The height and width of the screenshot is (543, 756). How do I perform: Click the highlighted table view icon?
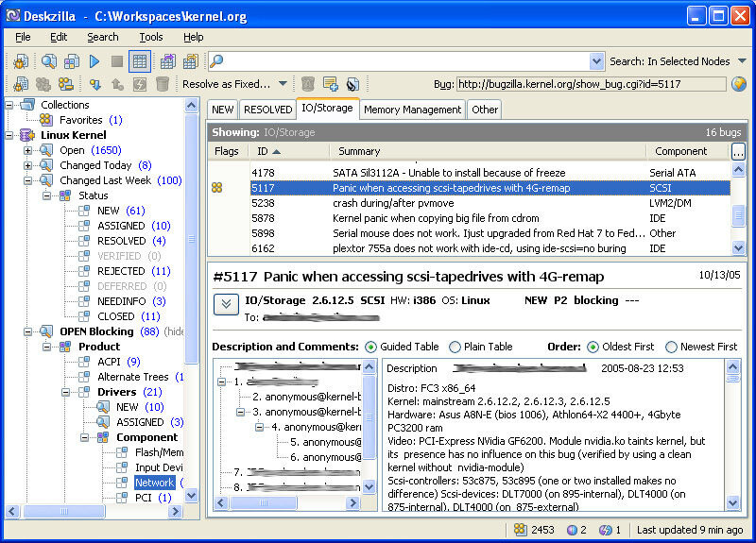pyautogui.click(x=140, y=61)
